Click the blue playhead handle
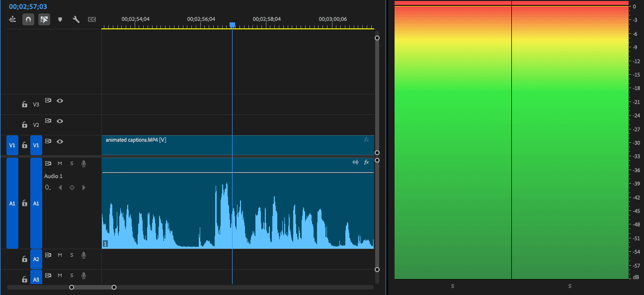 (232, 25)
